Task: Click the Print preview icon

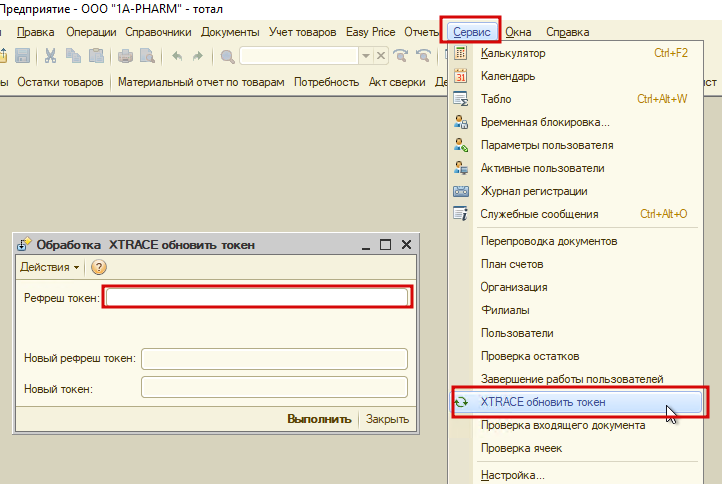Action: coord(147,56)
